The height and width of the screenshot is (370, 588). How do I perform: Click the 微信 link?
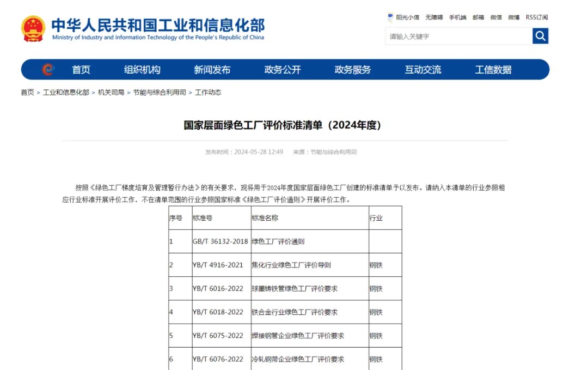point(496,17)
